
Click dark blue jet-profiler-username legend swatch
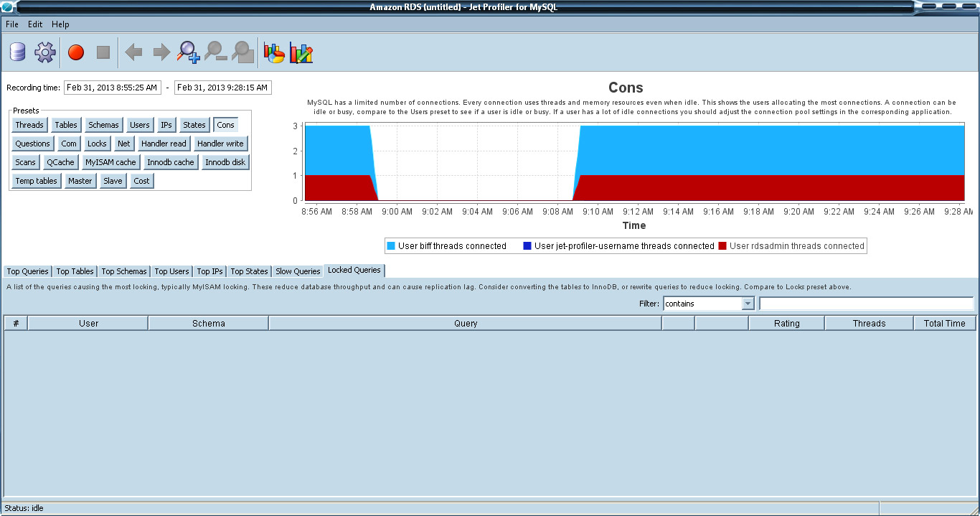pos(527,246)
